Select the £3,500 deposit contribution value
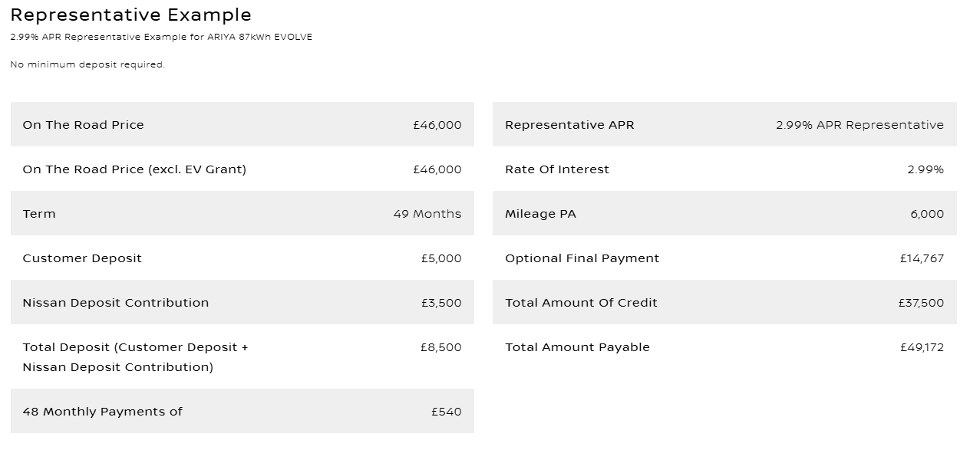The image size is (980, 450). point(441,303)
